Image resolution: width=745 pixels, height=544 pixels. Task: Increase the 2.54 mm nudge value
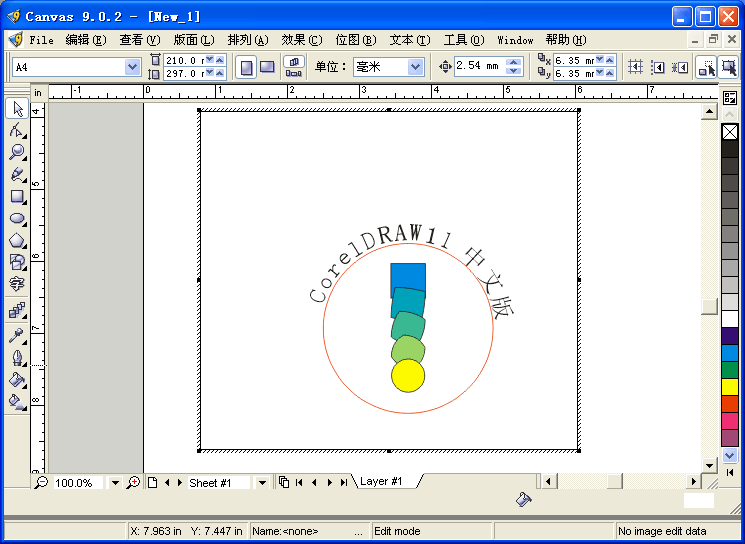point(513,62)
